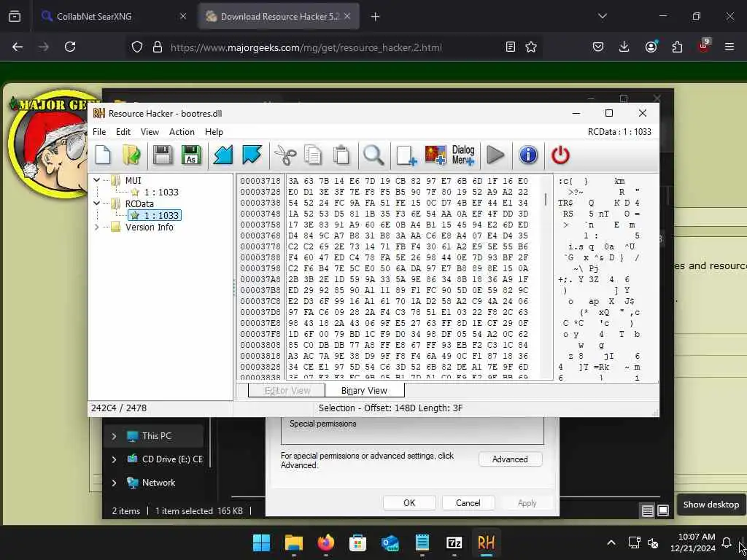Open the Edit menu
Viewport: 747px width, 560px height.
(x=123, y=132)
